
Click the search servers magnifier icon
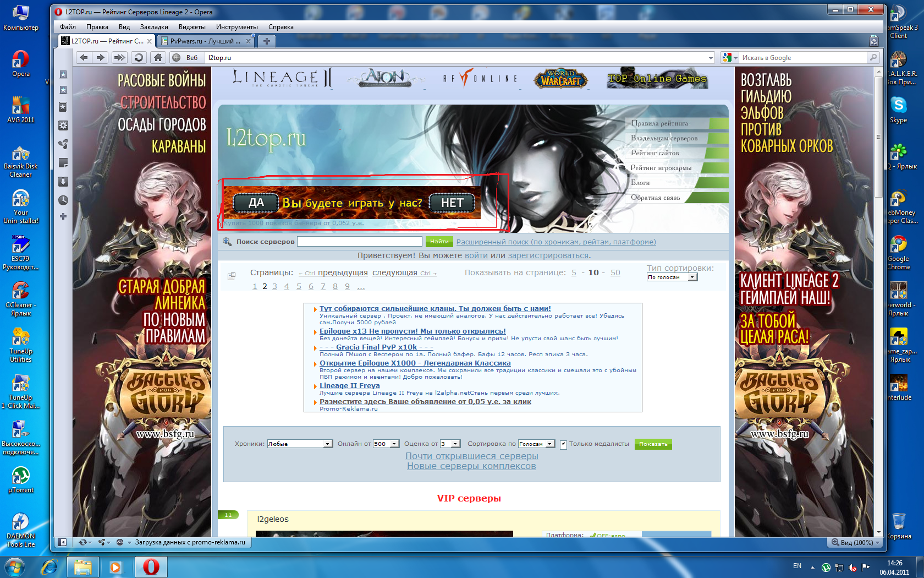click(227, 242)
